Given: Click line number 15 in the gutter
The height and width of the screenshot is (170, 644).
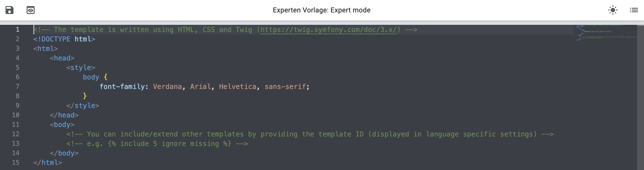Looking at the screenshot, I should pyautogui.click(x=16, y=163).
